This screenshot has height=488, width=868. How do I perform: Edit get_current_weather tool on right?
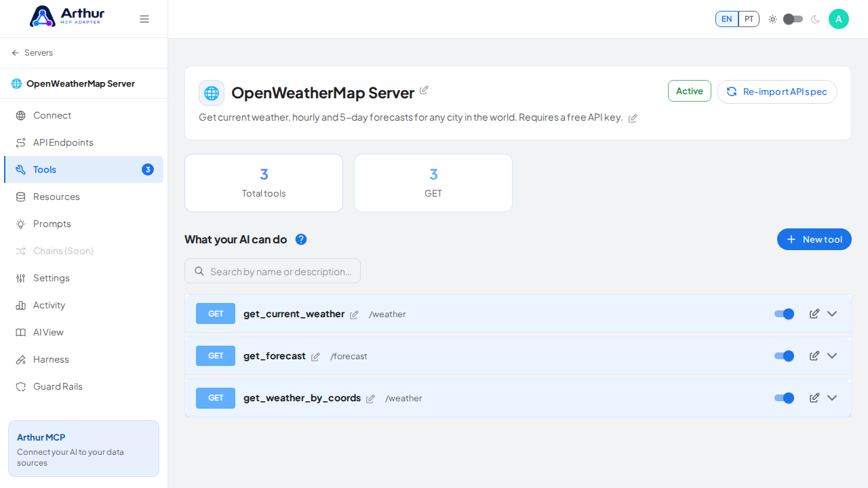point(814,313)
